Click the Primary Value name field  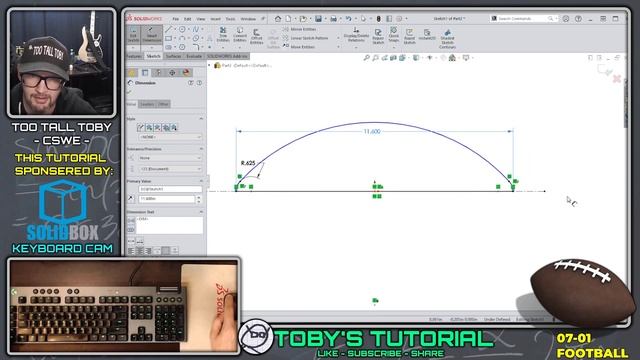click(x=170, y=189)
